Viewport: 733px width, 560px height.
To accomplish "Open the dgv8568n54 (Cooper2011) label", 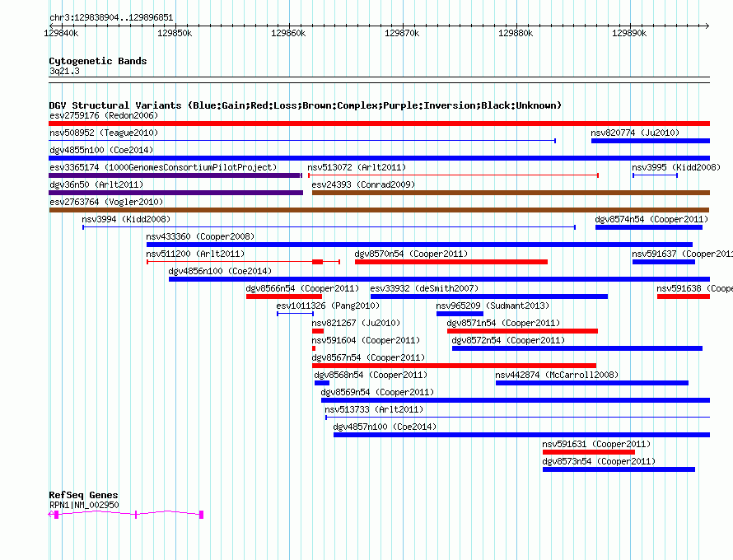I will tap(371, 375).
